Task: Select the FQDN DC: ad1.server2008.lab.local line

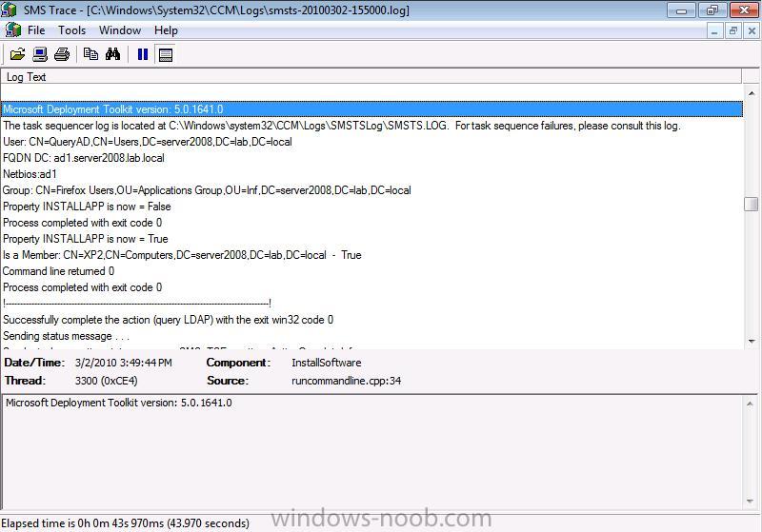Action: coord(372,158)
